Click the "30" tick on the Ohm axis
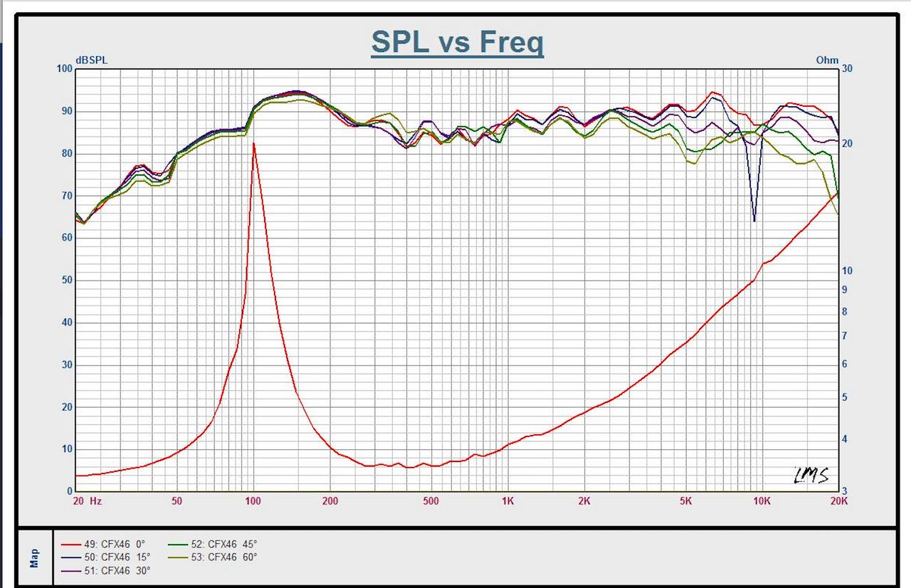This screenshot has width=911, height=588. tap(847, 68)
